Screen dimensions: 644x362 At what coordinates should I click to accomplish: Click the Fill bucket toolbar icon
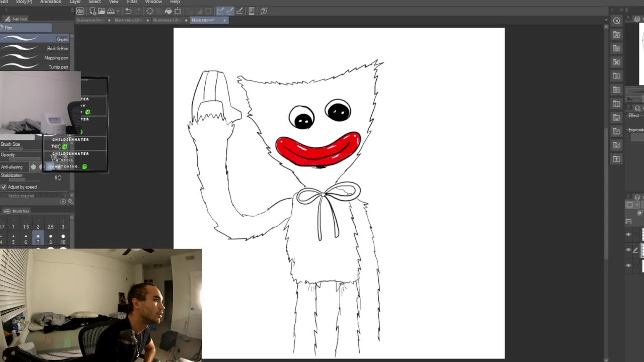pos(168,11)
